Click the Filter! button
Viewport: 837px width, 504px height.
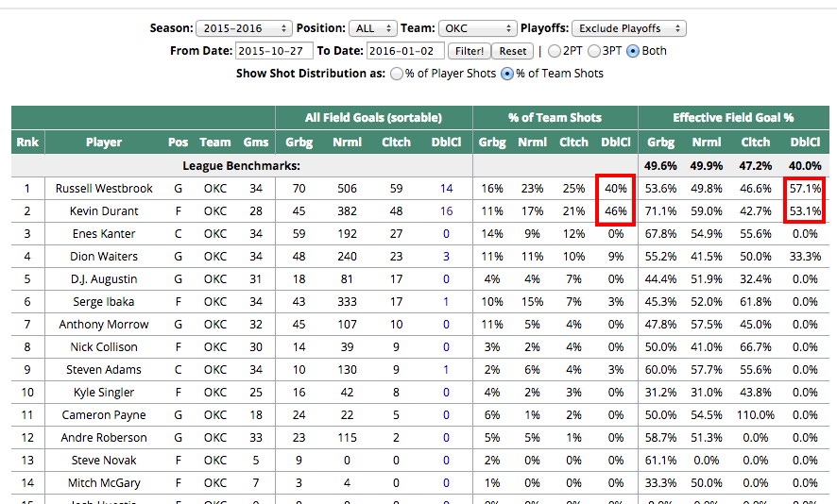pos(470,51)
